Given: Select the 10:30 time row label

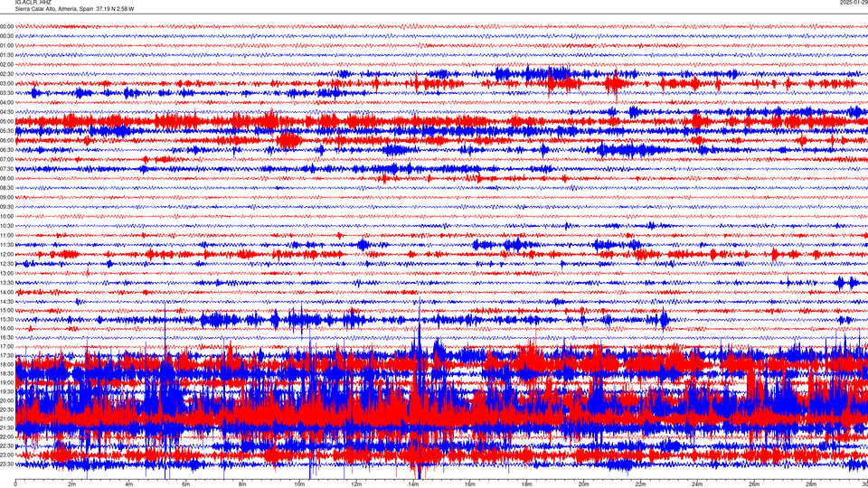Looking at the screenshot, I should (x=6, y=226).
